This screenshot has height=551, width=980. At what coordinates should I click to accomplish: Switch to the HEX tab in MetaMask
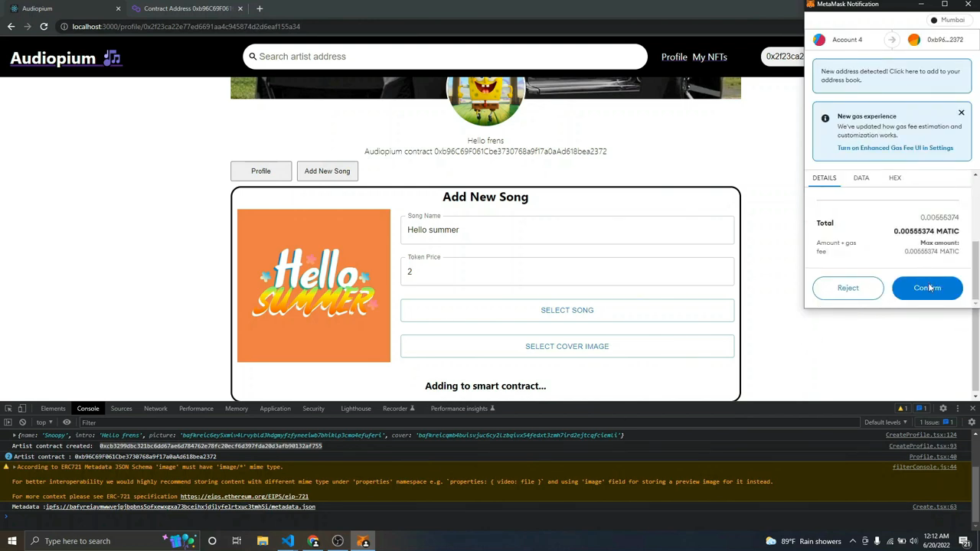click(x=895, y=178)
